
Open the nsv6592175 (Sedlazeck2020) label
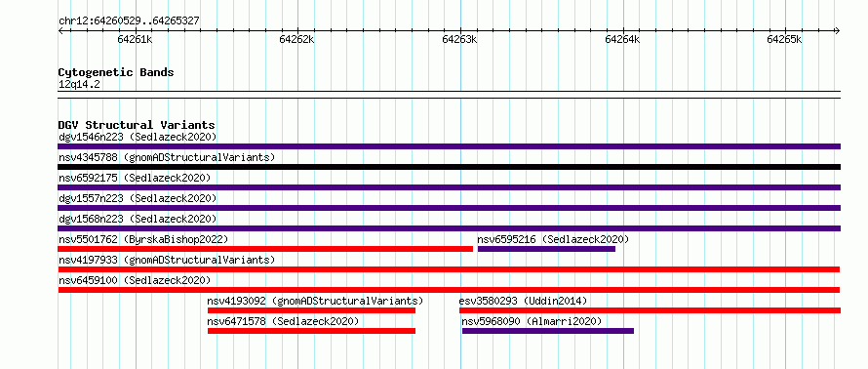(135, 178)
